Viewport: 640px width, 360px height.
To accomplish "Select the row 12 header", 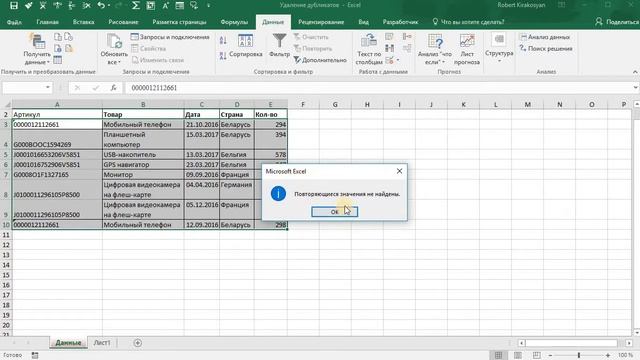I will pos(6,245).
